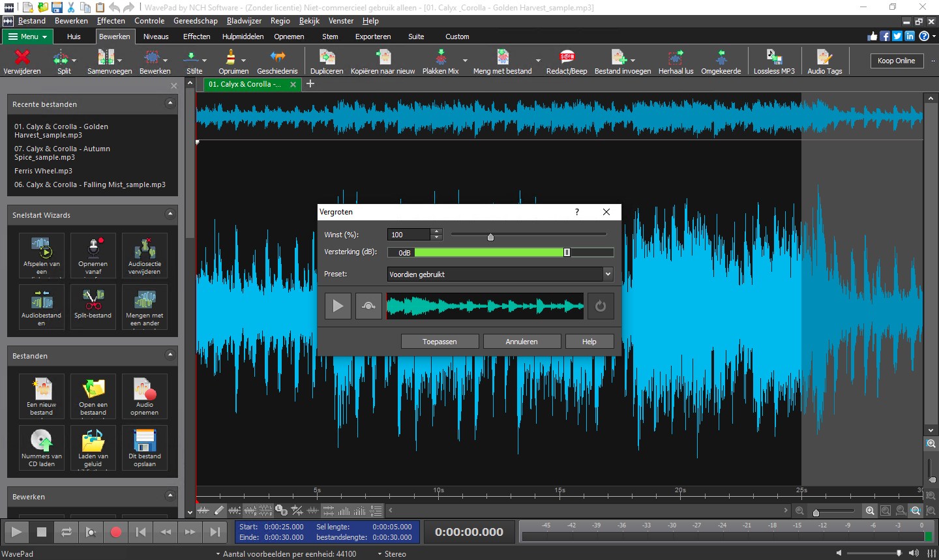The height and width of the screenshot is (560, 939).
Task: Toggle loop playback in transport bar
Action: 67,532
